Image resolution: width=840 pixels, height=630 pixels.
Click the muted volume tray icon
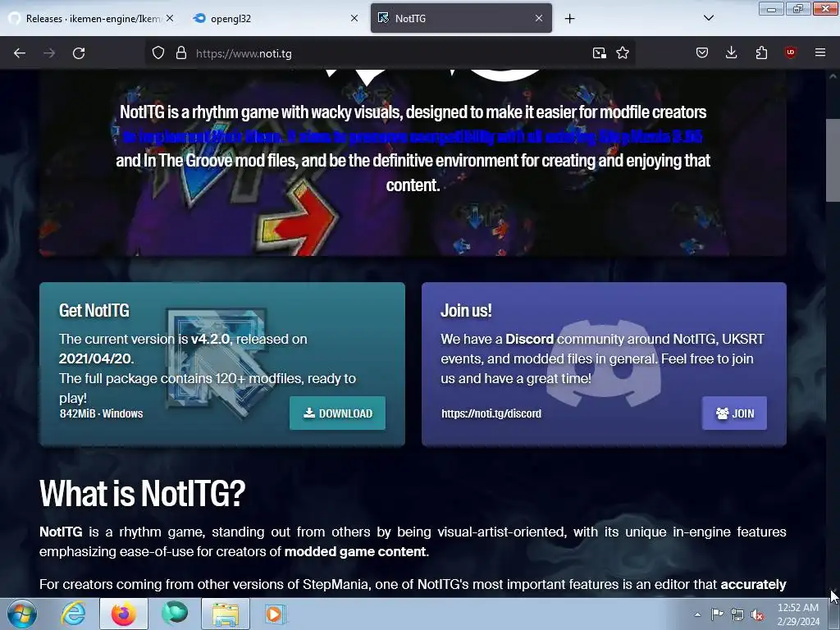[757, 614]
